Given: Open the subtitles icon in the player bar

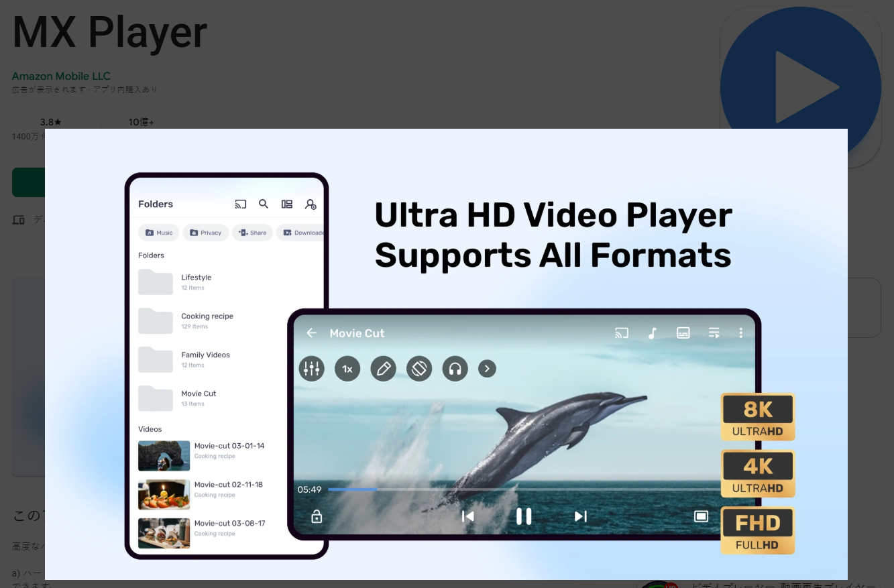Looking at the screenshot, I should 683,333.
